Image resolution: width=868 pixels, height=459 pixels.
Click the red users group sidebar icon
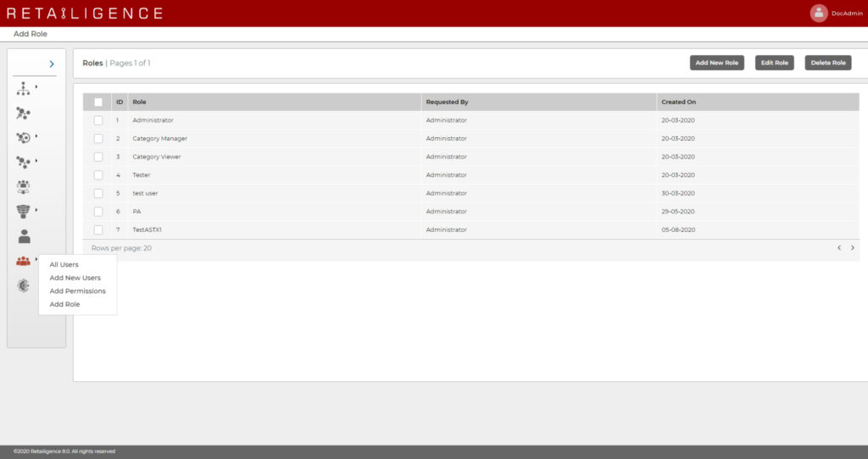pos(24,262)
